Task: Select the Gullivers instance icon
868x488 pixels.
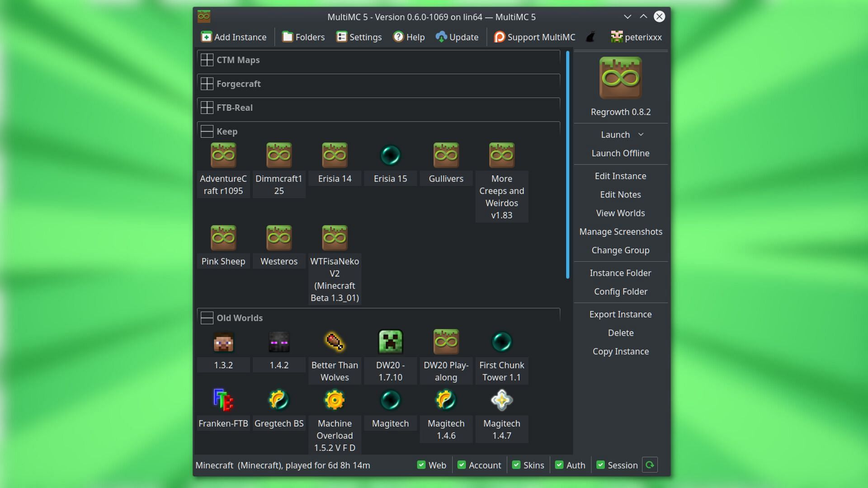Action: tap(446, 155)
